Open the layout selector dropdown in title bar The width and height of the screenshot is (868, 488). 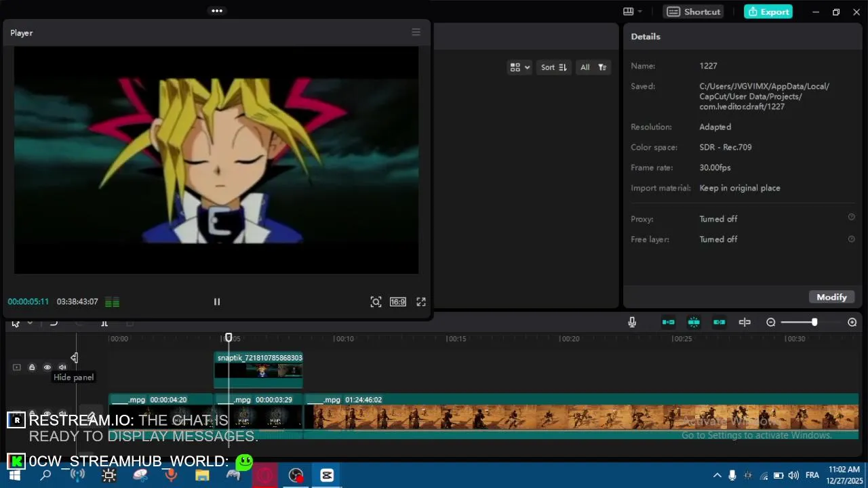click(x=633, y=12)
